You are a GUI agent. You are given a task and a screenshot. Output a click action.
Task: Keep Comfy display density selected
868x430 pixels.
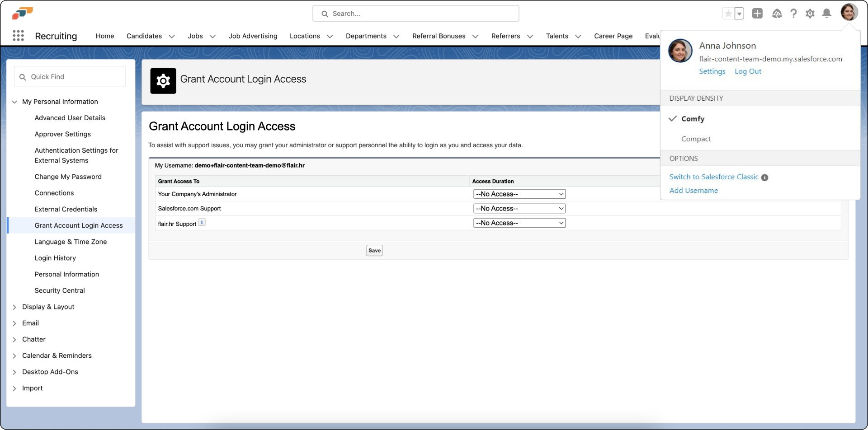pyautogui.click(x=693, y=119)
